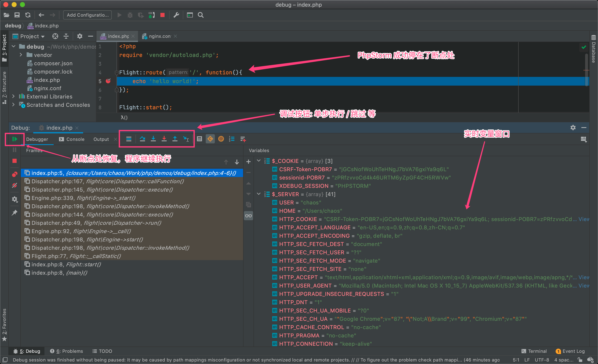Toggle show watches glasses icon
598x364 pixels.
(x=249, y=216)
